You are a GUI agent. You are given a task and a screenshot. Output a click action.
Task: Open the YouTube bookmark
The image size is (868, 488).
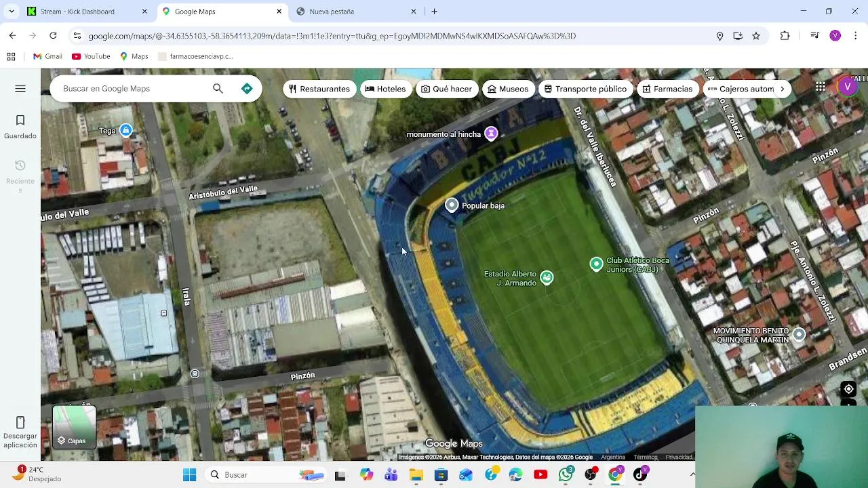pyautogui.click(x=91, y=56)
